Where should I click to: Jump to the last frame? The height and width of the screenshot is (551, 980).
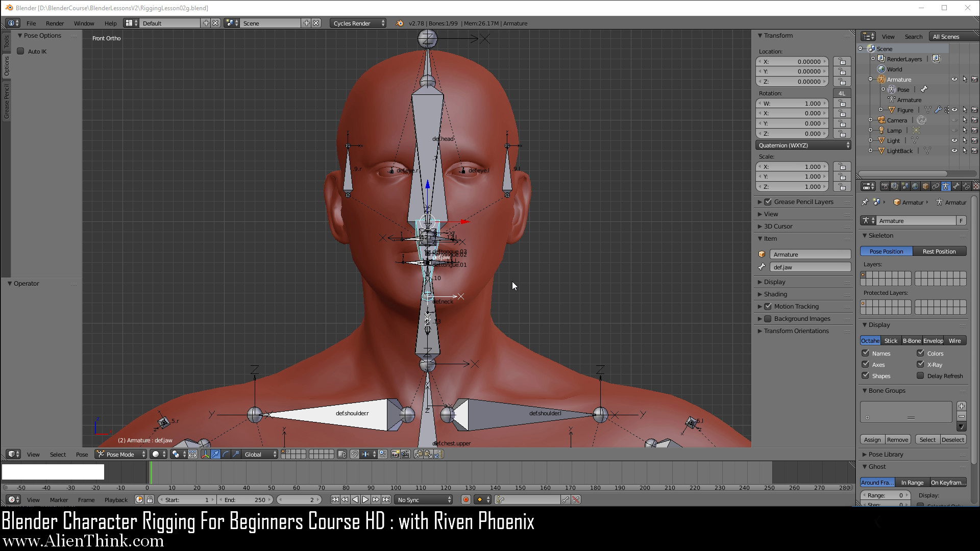(x=386, y=500)
